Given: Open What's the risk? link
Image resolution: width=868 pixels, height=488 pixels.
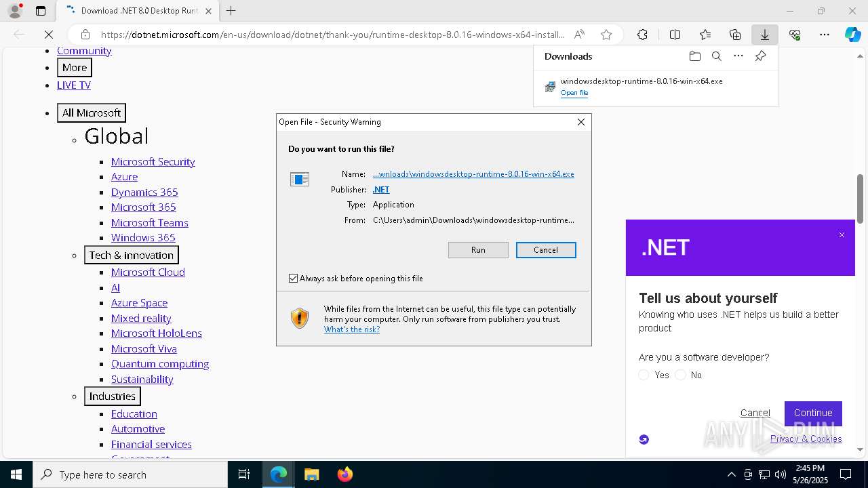Looking at the screenshot, I should click(x=352, y=329).
